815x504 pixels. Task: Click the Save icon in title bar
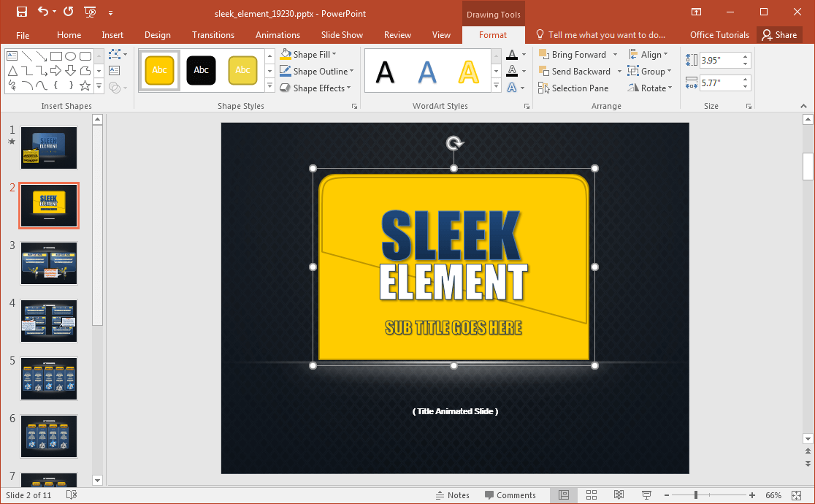pyautogui.click(x=21, y=12)
